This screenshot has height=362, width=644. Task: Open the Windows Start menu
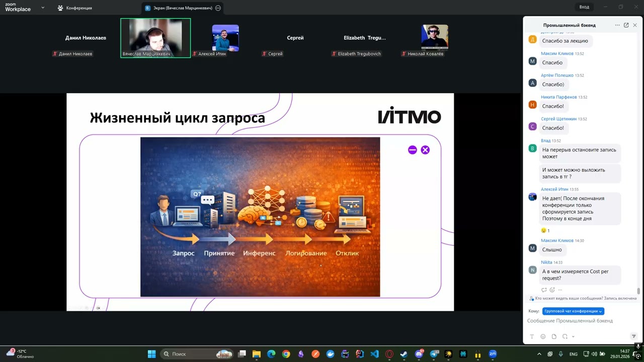[x=151, y=354]
